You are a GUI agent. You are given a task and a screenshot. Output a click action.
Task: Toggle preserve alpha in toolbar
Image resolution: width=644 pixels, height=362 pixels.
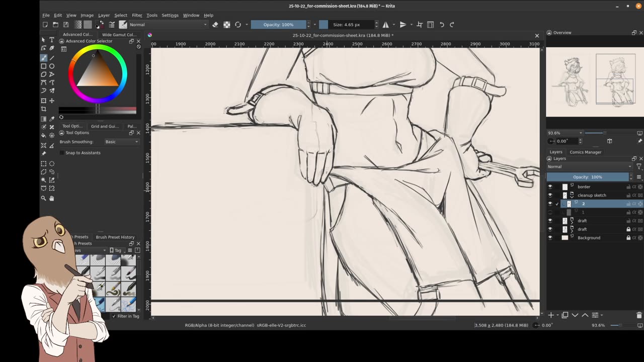point(227,25)
